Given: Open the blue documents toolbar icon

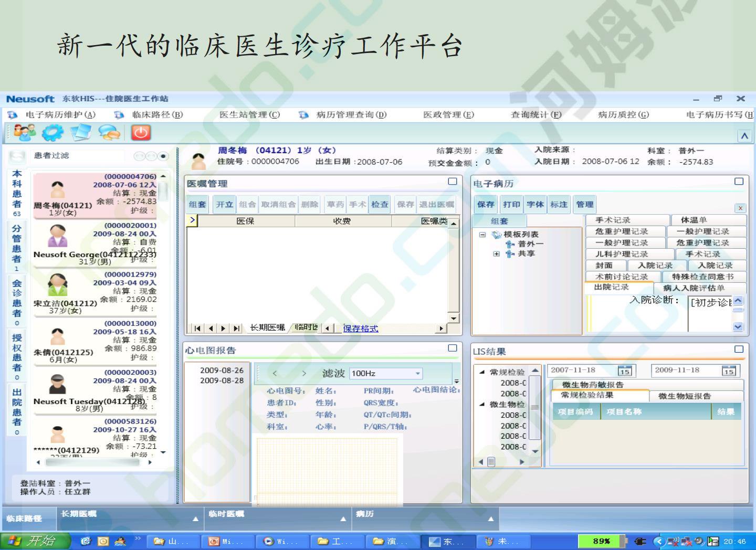Looking at the screenshot, I should [x=81, y=133].
